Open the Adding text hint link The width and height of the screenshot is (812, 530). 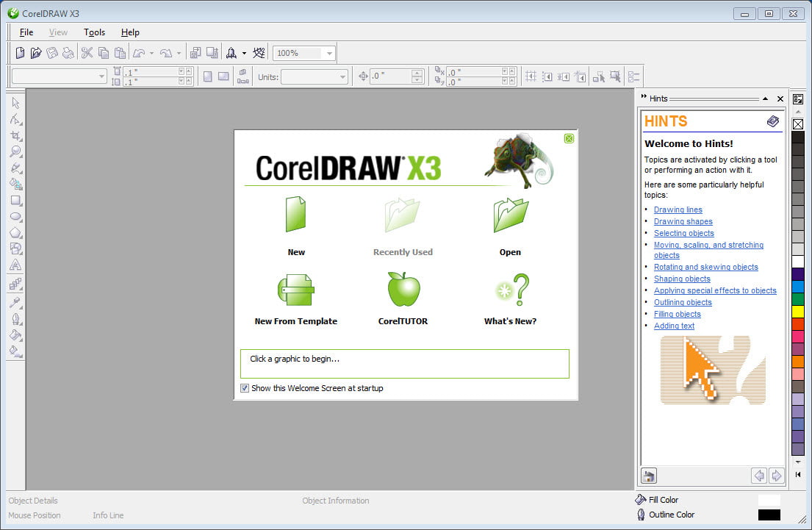[x=674, y=326]
